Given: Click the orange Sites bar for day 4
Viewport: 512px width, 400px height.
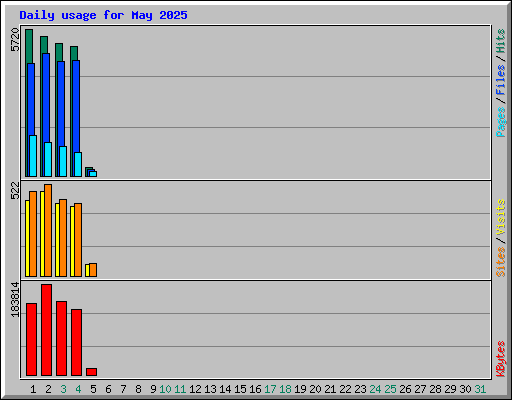Looking at the screenshot, I should (x=78, y=240).
